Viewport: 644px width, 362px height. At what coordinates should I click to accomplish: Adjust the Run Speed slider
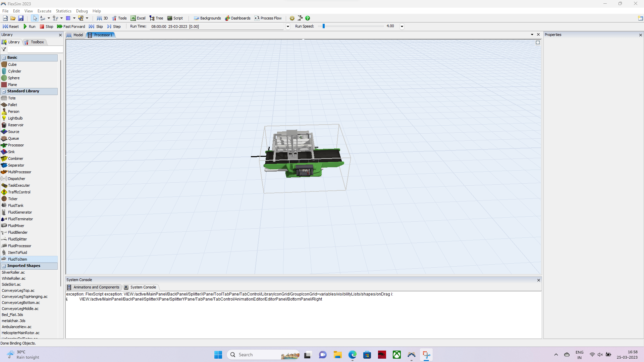[x=323, y=26]
